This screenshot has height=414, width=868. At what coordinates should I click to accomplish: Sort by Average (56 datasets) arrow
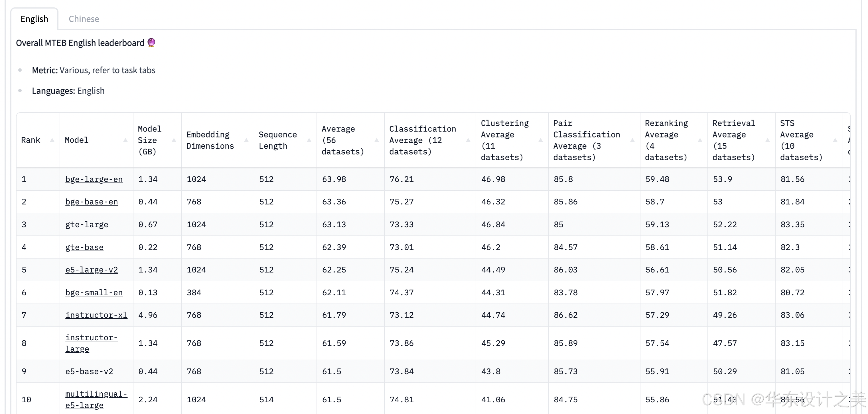click(x=377, y=140)
